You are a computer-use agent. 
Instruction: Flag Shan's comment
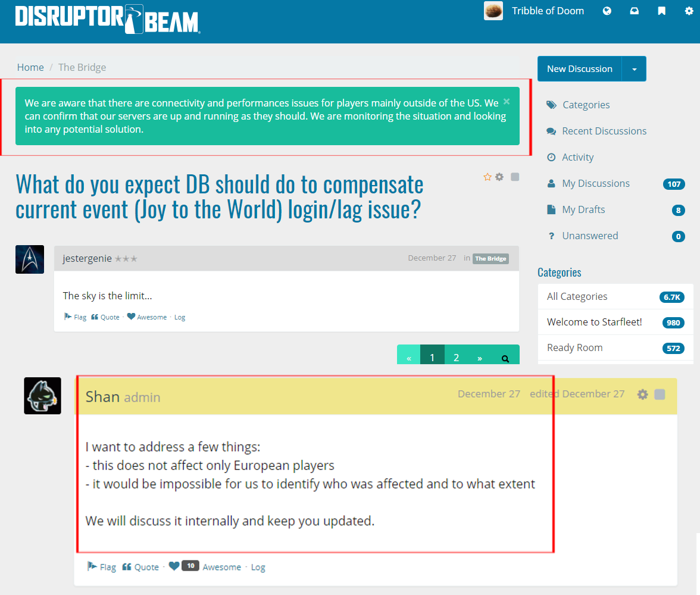101,567
